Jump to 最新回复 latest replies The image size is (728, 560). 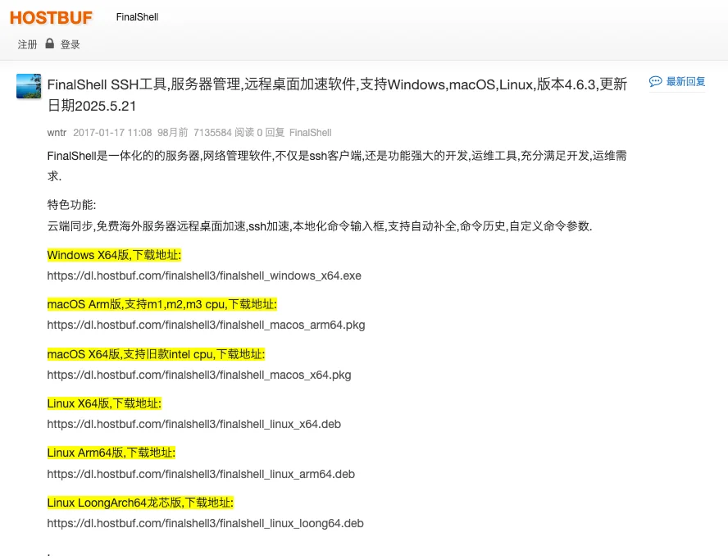(685, 82)
